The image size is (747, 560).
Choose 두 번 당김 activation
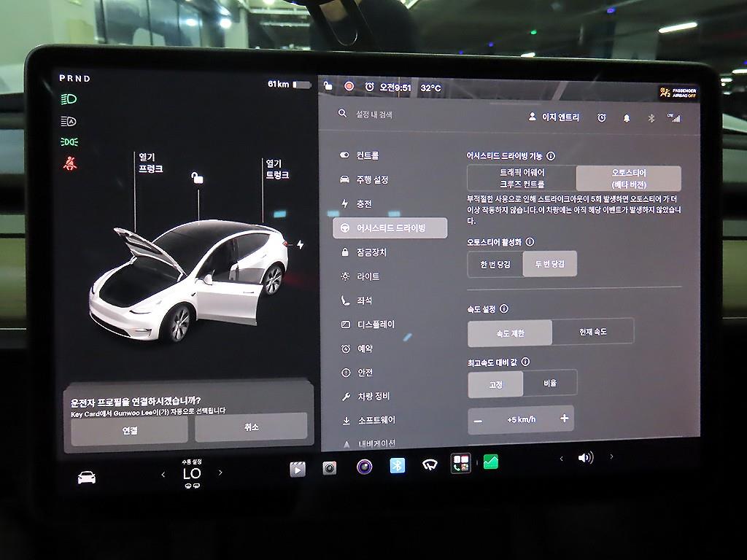click(550, 264)
